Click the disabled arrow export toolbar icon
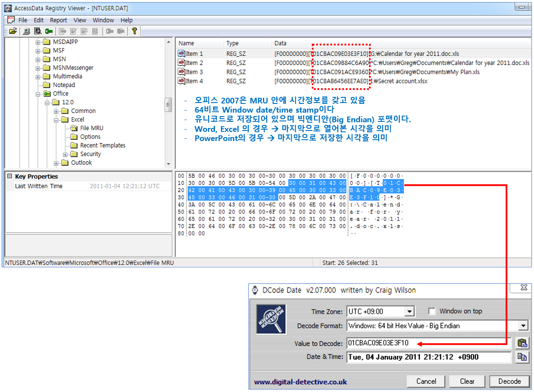The width and height of the screenshot is (534, 392). pos(62,31)
